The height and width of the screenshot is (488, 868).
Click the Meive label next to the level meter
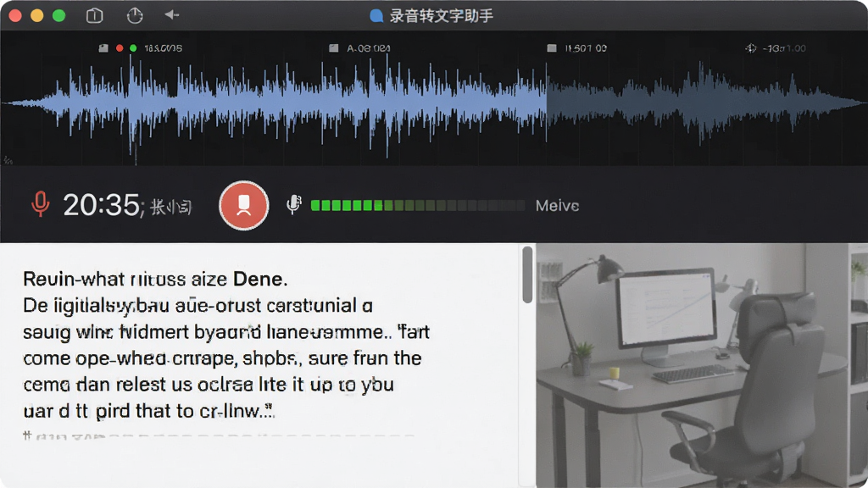[x=557, y=206]
